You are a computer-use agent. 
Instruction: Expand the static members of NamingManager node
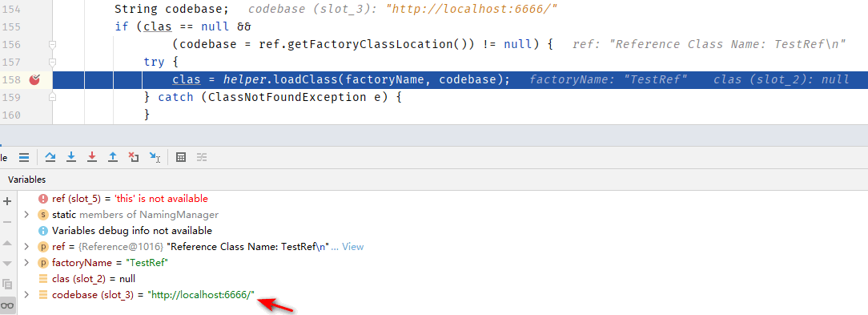(26, 215)
